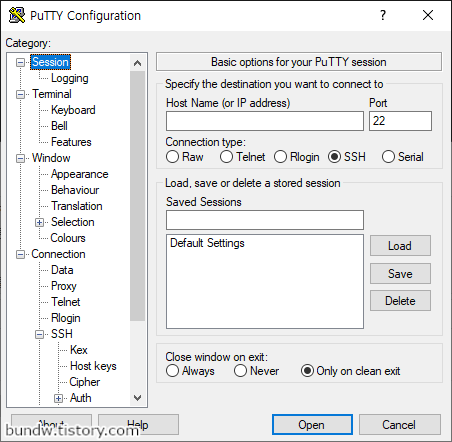Open the SSH category in tree
Viewport: 452px width, 442px height.
62,334
